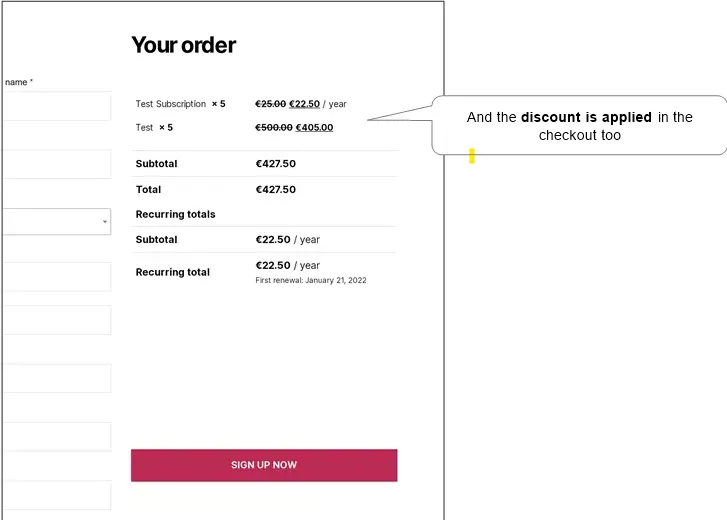Click the second input field below name
The height and width of the screenshot is (520, 727).
pos(57,164)
